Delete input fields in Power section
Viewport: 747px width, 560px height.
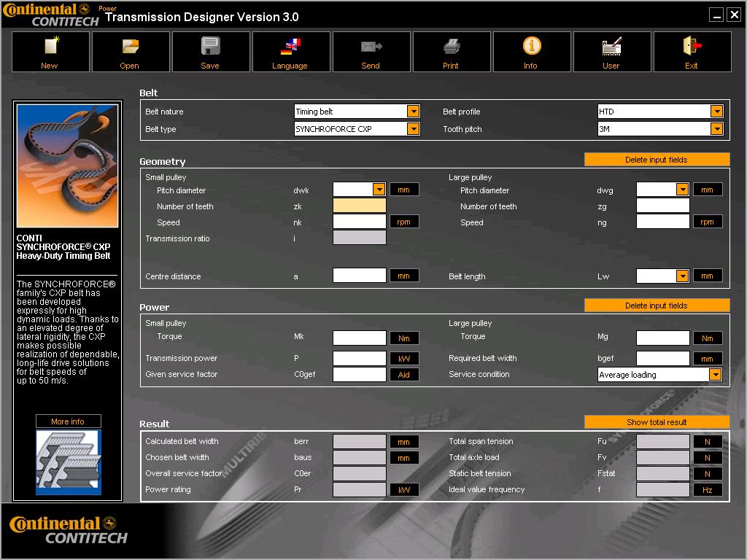pos(657,306)
